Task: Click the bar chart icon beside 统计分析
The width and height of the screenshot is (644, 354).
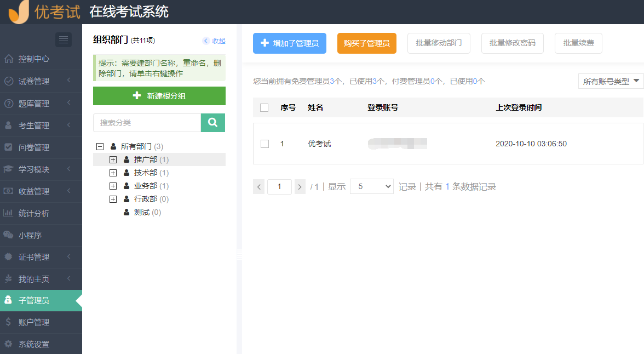Action: [x=8, y=213]
